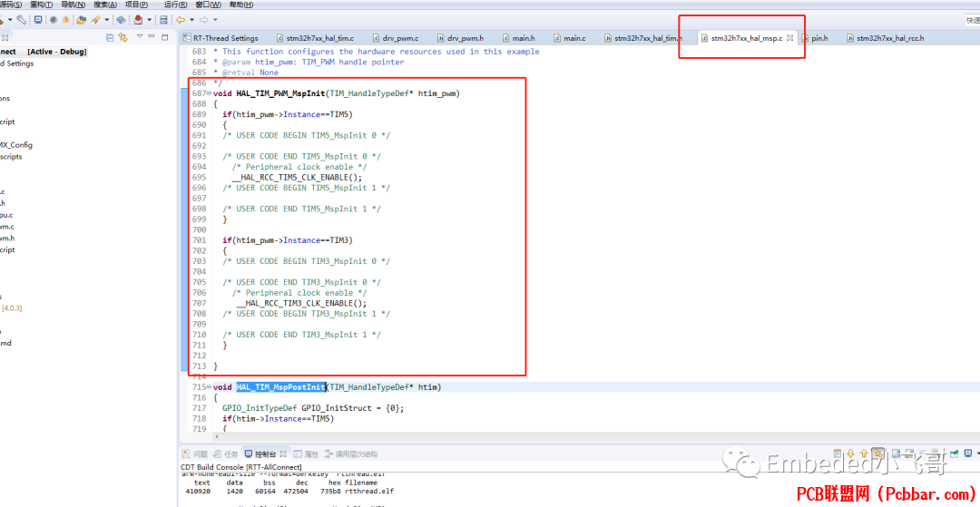980x507 pixels.
Task: Minimize the project explorer panel
Action: [x=152, y=36]
